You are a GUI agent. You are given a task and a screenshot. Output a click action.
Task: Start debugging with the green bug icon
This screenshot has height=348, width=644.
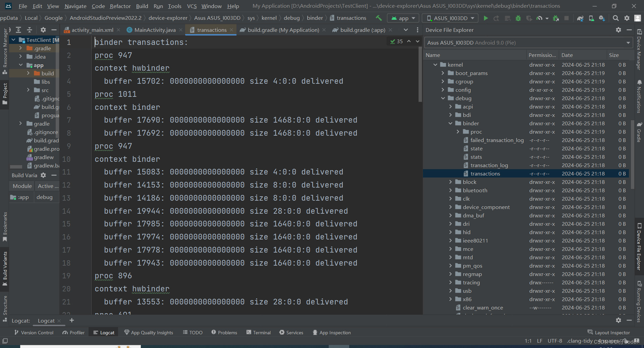click(518, 18)
